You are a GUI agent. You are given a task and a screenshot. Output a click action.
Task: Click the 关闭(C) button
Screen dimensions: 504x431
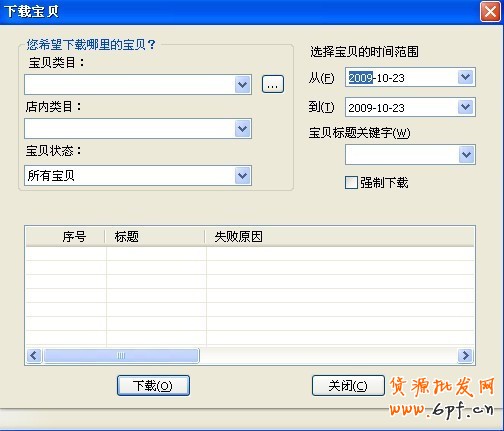coord(348,386)
